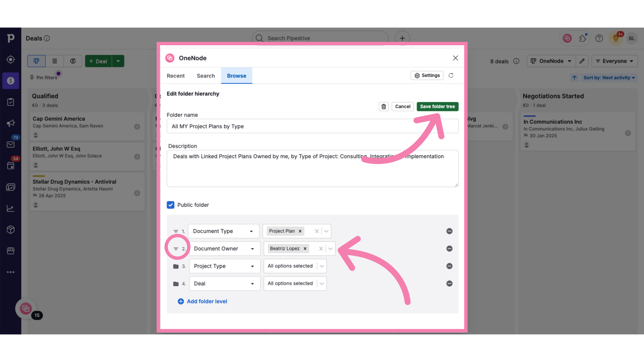Open Document Type level dropdown
The image size is (644, 362).
pyautogui.click(x=224, y=231)
